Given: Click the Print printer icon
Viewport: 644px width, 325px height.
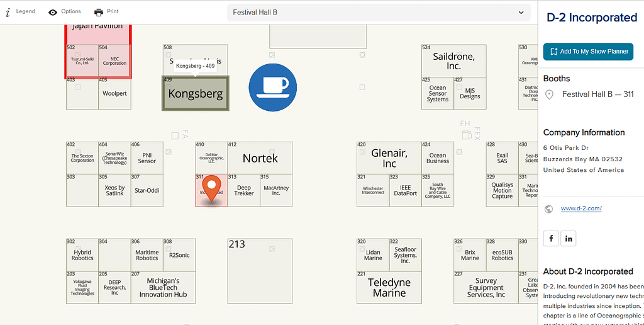Looking at the screenshot, I should pyautogui.click(x=99, y=13).
